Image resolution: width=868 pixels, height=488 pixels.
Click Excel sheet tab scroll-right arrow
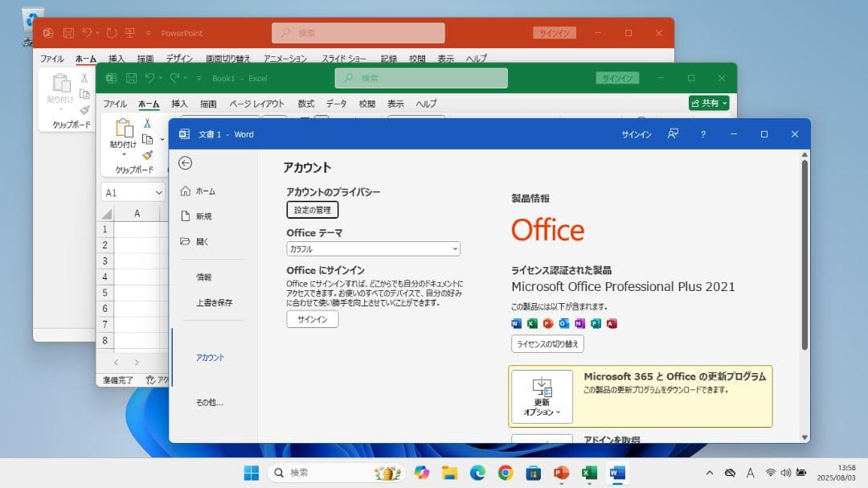click(x=137, y=363)
